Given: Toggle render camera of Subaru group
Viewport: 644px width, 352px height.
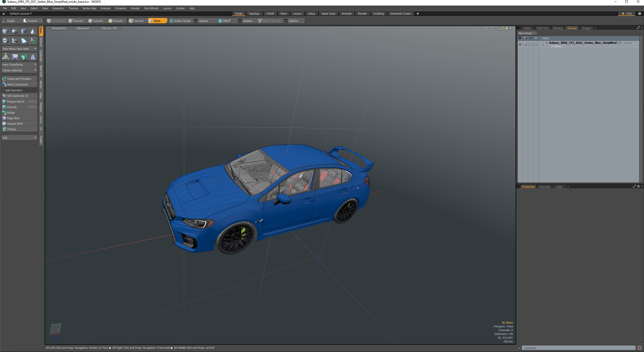Looking at the screenshot, I should (x=526, y=45).
